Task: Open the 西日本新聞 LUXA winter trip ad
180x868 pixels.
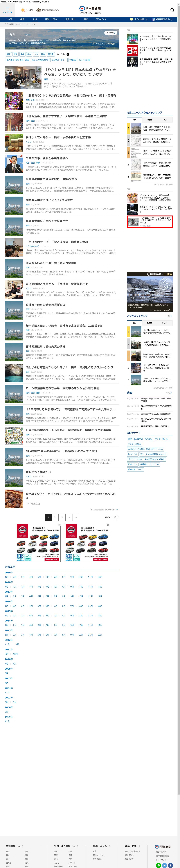Action: (149, 291)
